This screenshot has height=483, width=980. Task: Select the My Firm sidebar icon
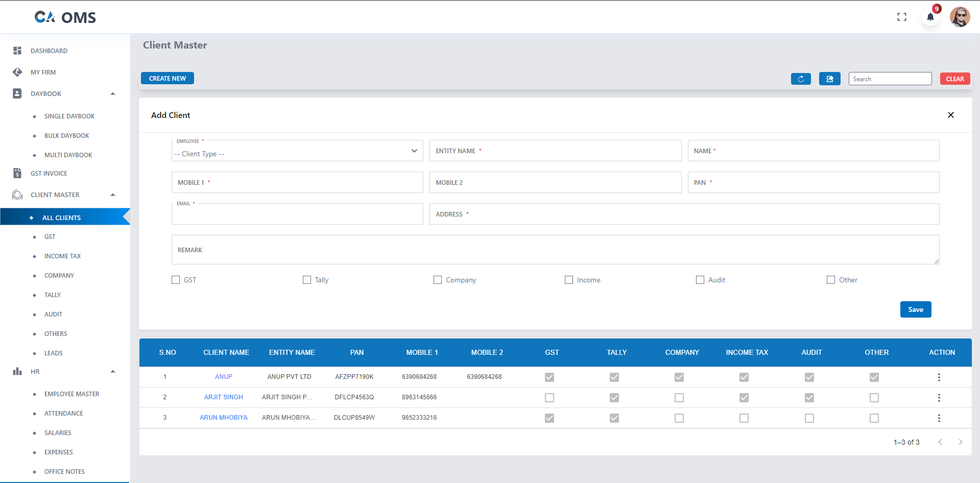pyautogui.click(x=17, y=72)
